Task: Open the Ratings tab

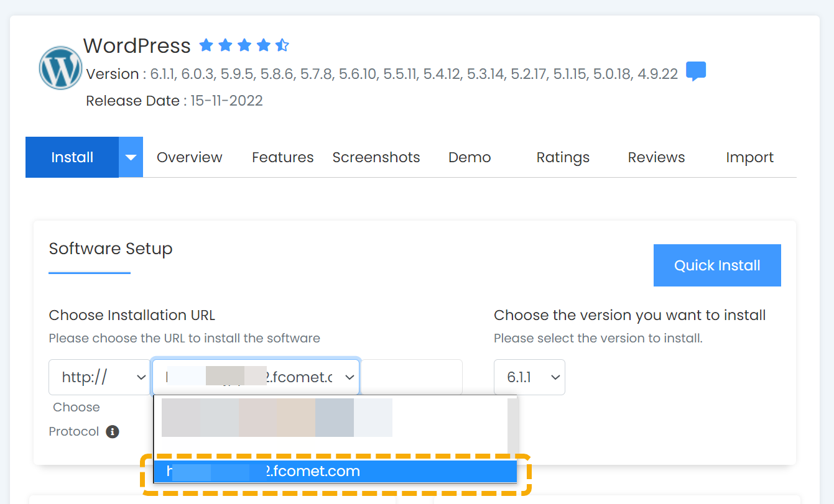Action: [563, 157]
